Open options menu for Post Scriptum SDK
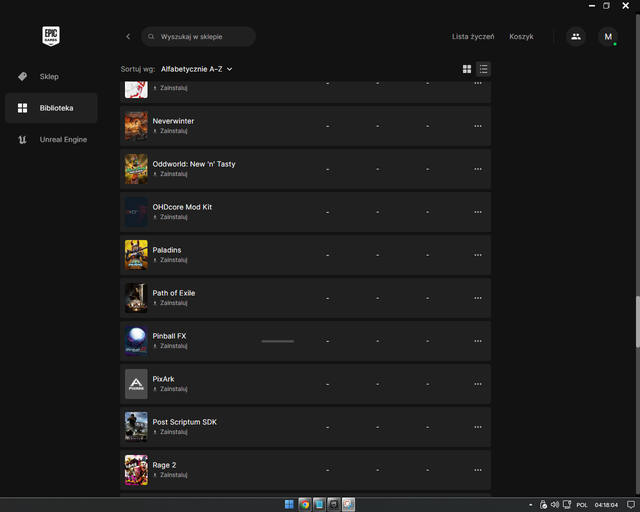This screenshot has height=512, width=640. point(478,427)
